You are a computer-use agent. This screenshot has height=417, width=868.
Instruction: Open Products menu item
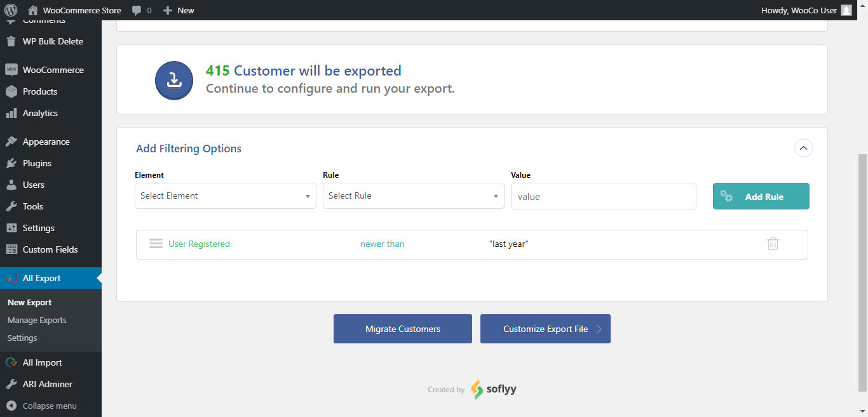tap(51, 91)
